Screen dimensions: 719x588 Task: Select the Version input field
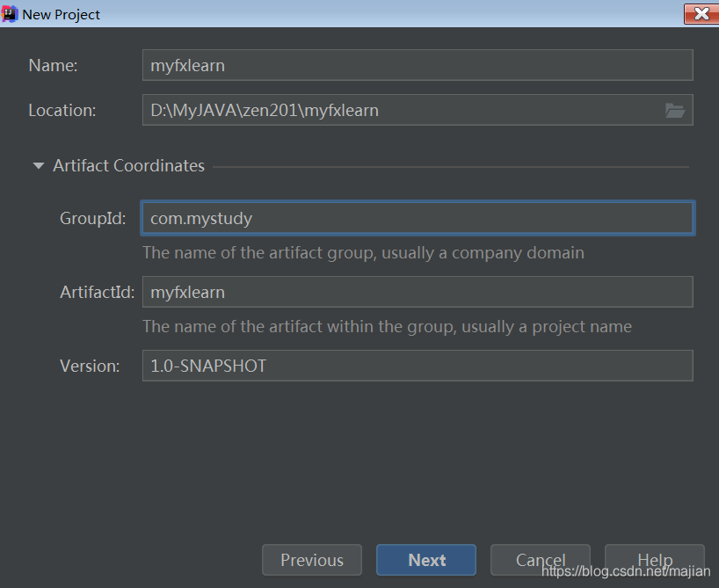[x=418, y=366]
